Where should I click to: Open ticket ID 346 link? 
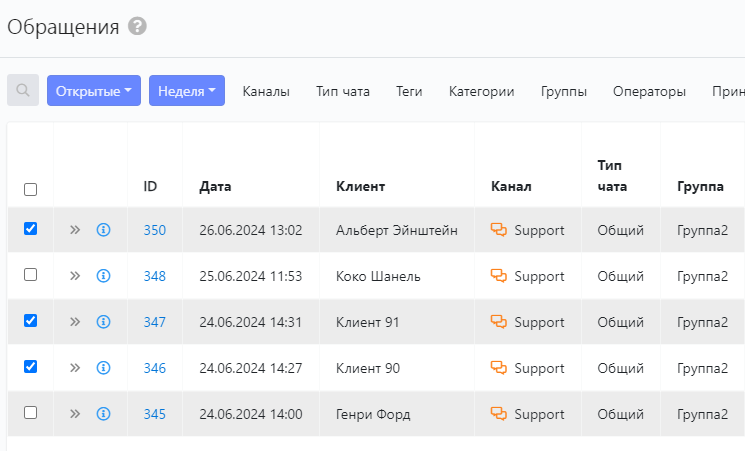click(155, 368)
